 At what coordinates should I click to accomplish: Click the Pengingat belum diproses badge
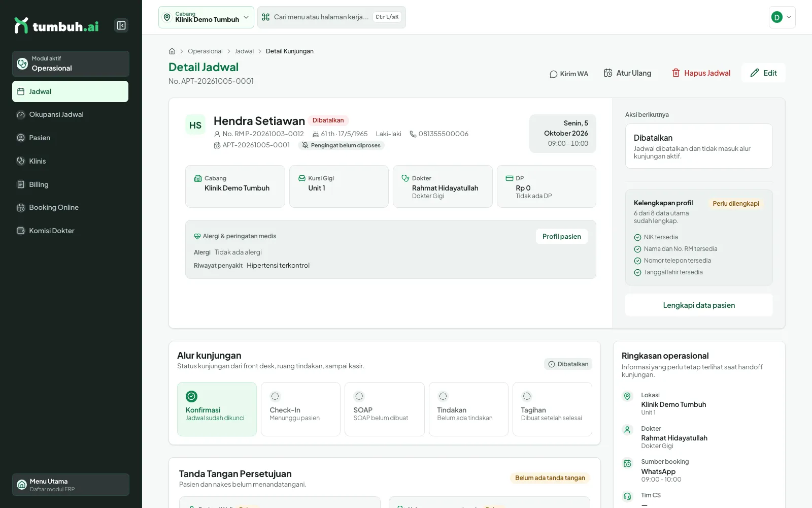tap(341, 145)
